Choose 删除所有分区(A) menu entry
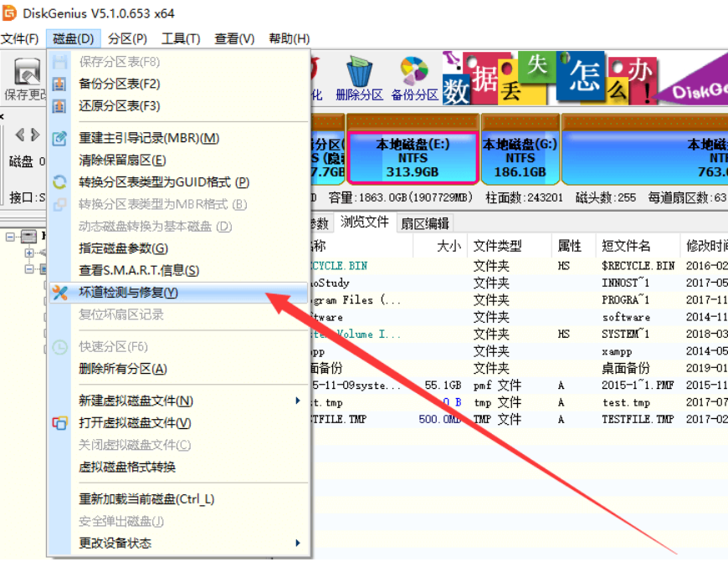This screenshot has height=567, width=728. [179, 370]
